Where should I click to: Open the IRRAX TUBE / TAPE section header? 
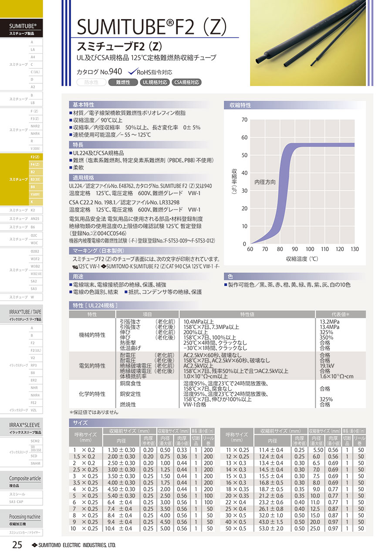(25, 314)
